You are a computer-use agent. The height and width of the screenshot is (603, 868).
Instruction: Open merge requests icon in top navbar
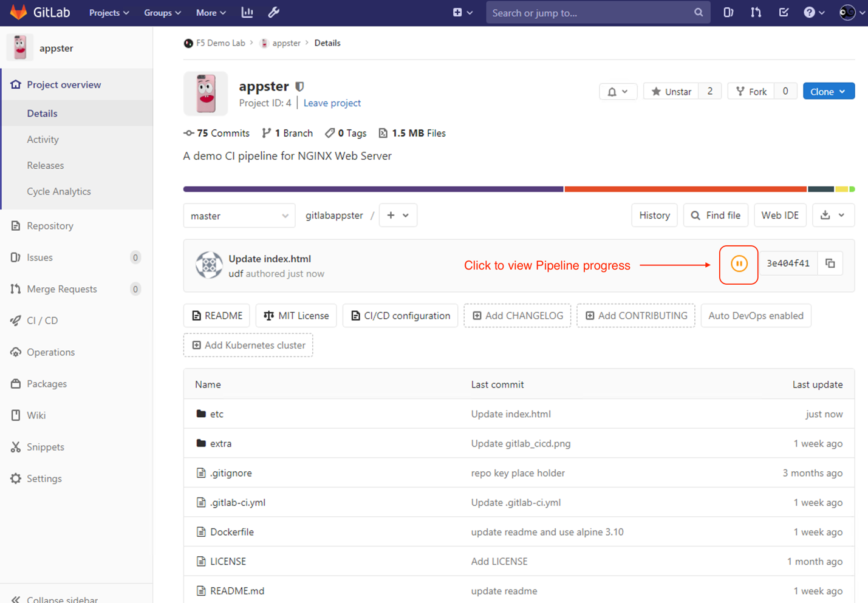756,12
